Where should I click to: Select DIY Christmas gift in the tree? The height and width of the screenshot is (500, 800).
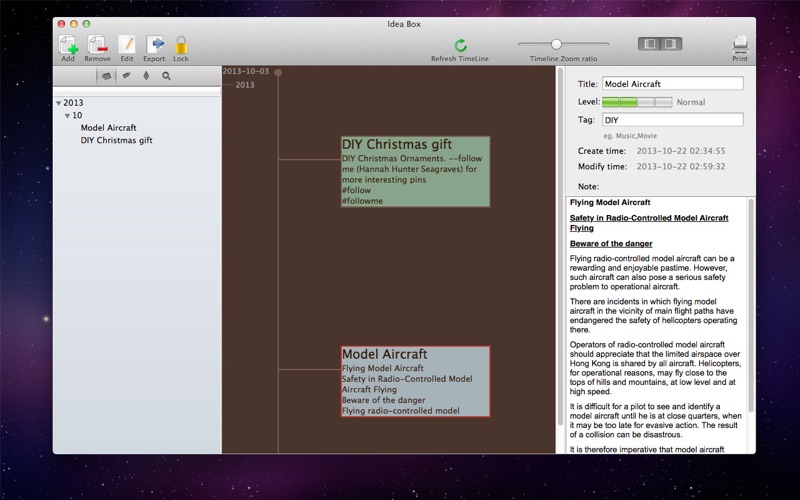[116, 140]
